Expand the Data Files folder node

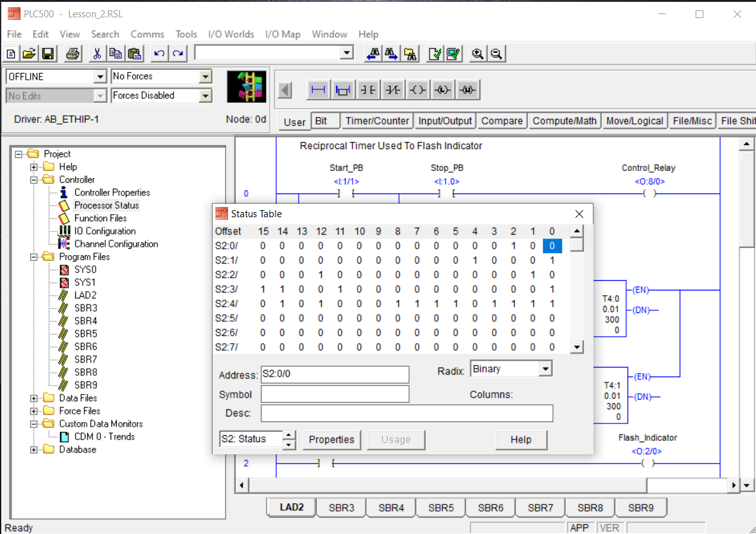tap(34, 398)
